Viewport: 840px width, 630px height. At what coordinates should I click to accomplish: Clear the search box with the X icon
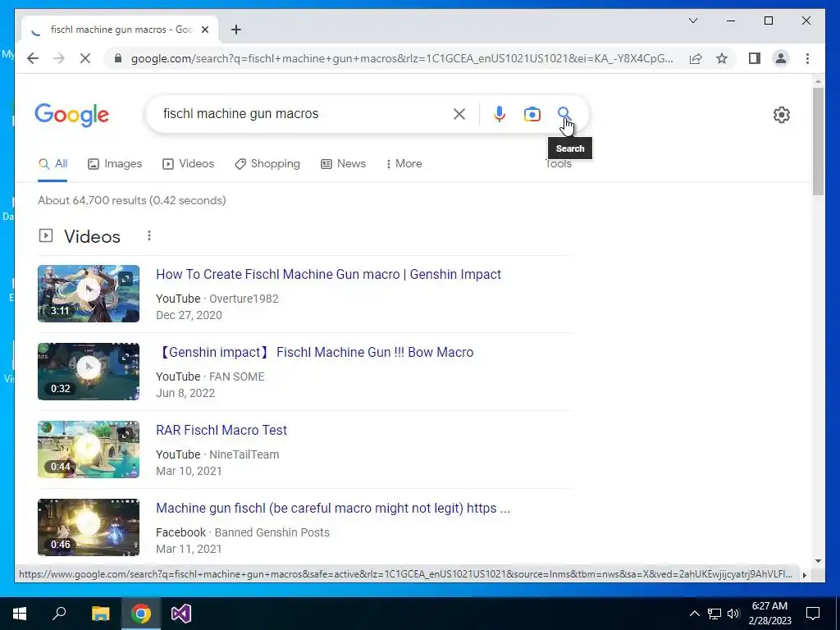pos(459,114)
